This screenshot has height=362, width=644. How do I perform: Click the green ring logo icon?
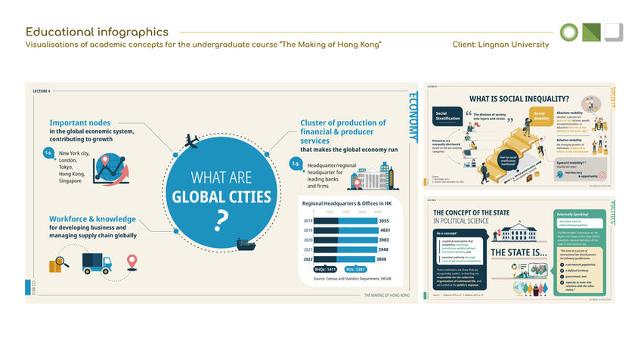569,32
